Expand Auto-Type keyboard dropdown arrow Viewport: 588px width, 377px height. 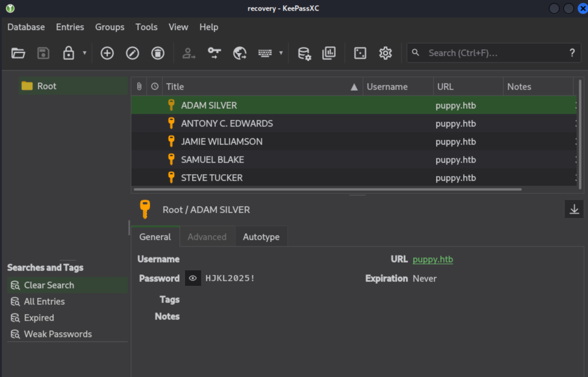pyautogui.click(x=281, y=53)
